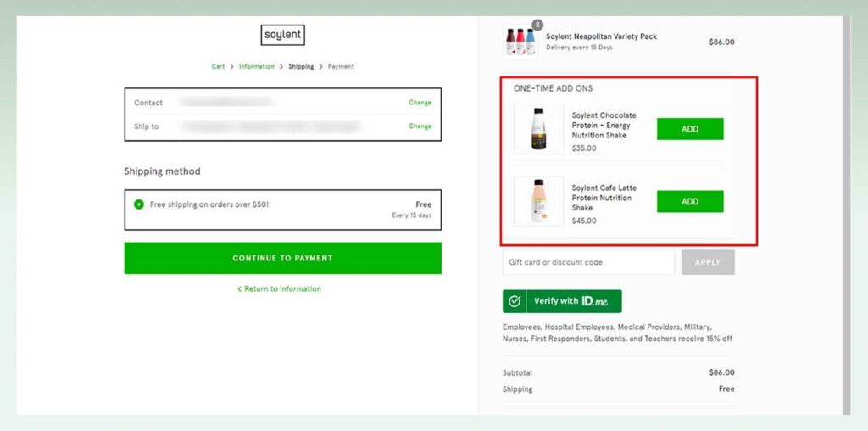868x431 pixels.
Task: Open the Soylent Neapolitan Variety Pack thumbnail
Action: click(x=520, y=42)
